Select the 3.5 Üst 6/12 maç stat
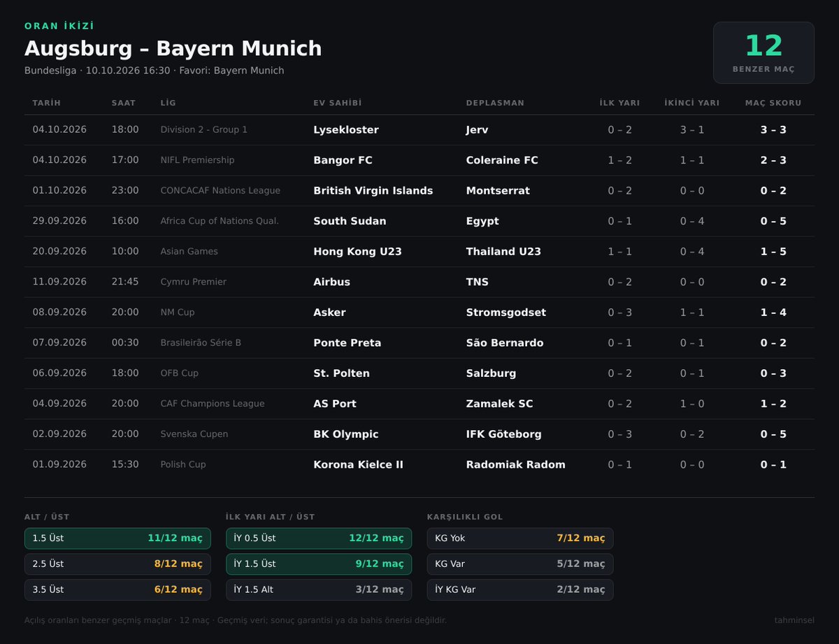 coord(117,589)
